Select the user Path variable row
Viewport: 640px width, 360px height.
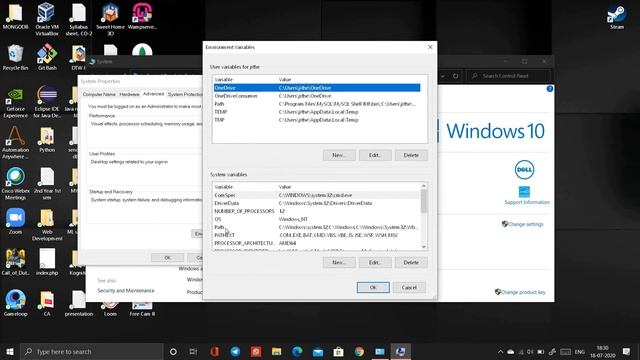pyautogui.click(x=317, y=104)
